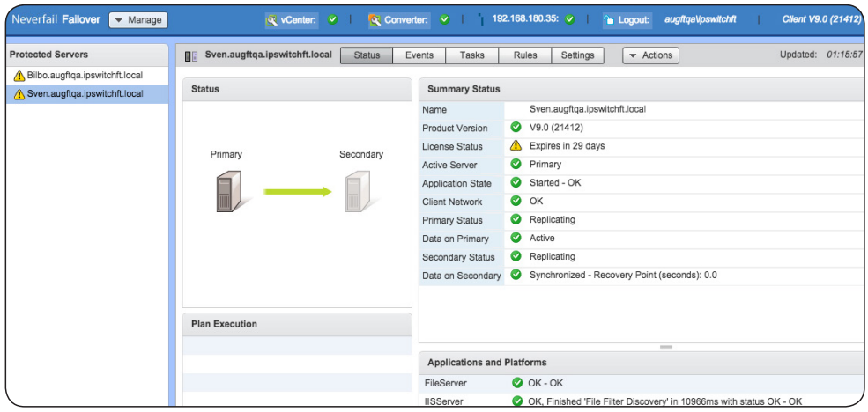Click the Converter label
The width and height of the screenshot is (868, 412).
[406, 20]
